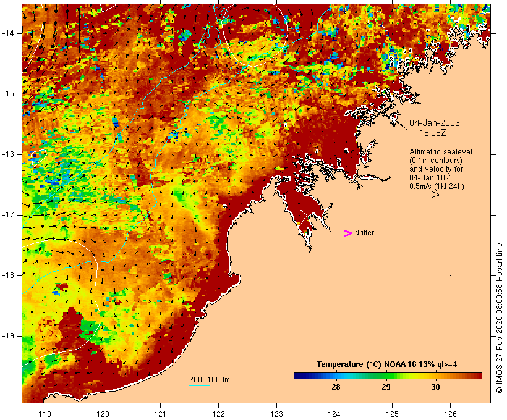This screenshot has width=507, height=420.
Task: Click the '-14' latitude axis label
Action: coord(7,33)
